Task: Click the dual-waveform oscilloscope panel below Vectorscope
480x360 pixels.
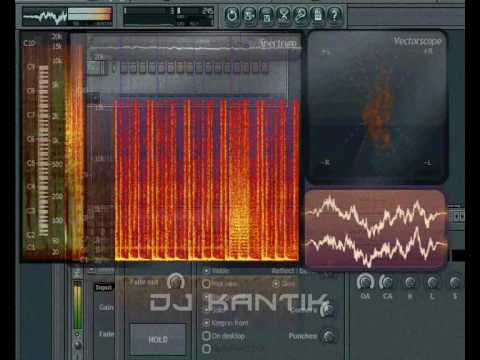Action: pyautogui.click(x=376, y=229)
